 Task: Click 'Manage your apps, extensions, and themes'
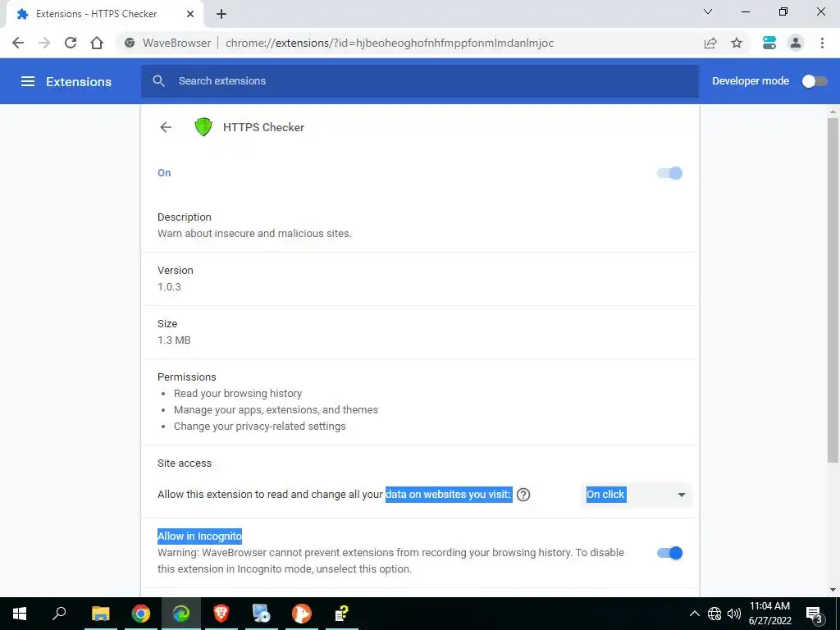(x=276, y=410)
